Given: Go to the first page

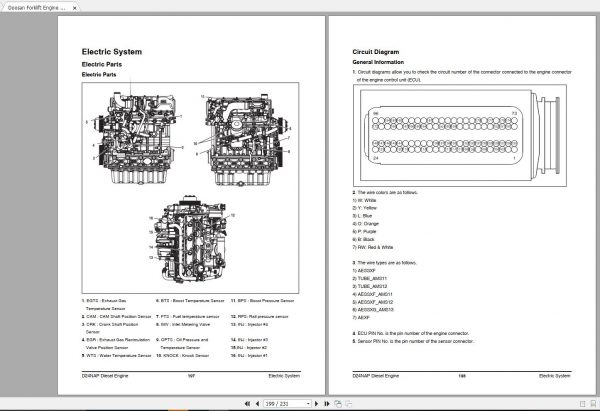Looking at the screenshot, I should pyautogui.click(x=247, y=404).
